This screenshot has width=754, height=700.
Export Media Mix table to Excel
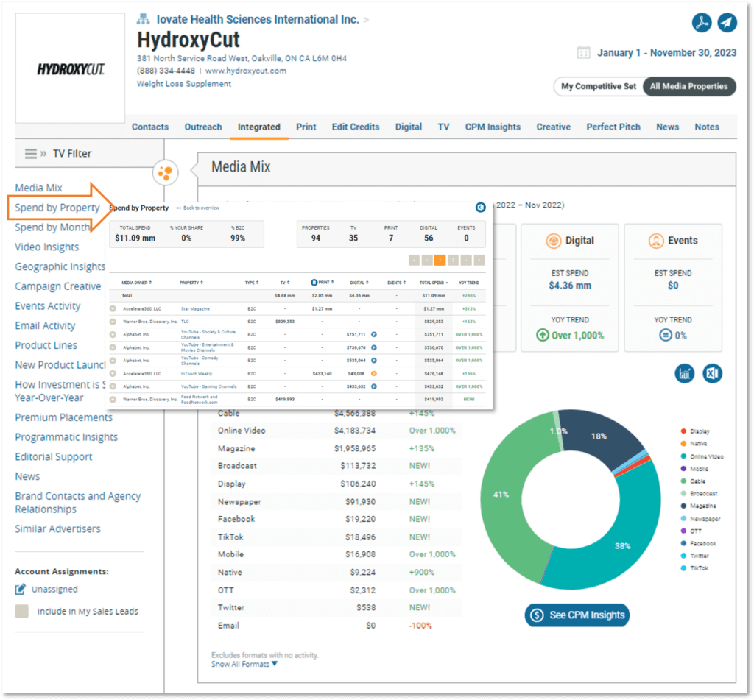pyautogui.click(x=712, y=374)
